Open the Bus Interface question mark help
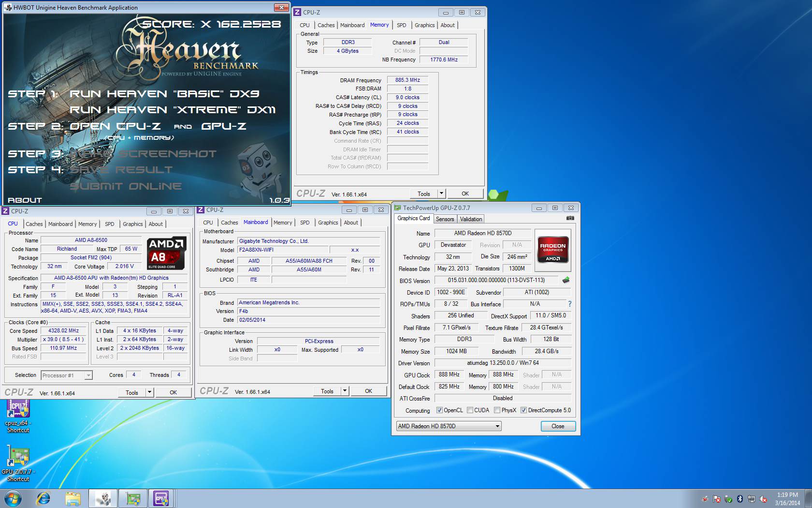Image resolution: width=812 pixels, height=508 pixels. click(x=570, y=304)
